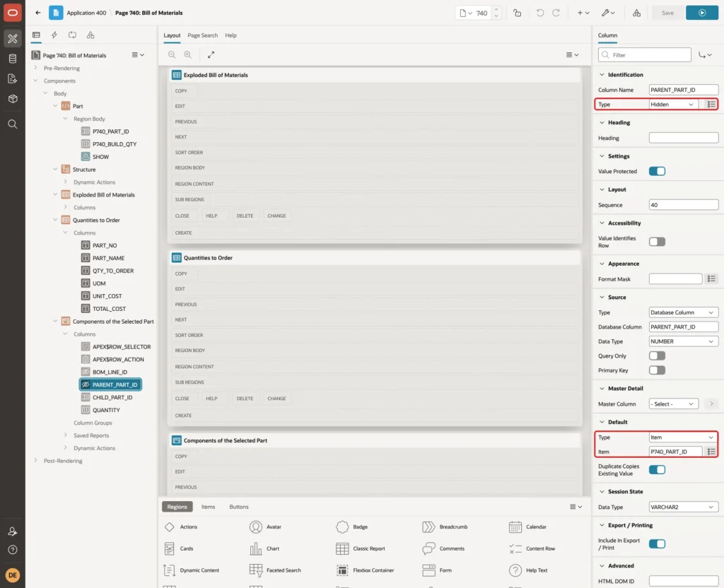Pick the Faceted Search region in gallery
724x588 pixels.
(275, 570)
